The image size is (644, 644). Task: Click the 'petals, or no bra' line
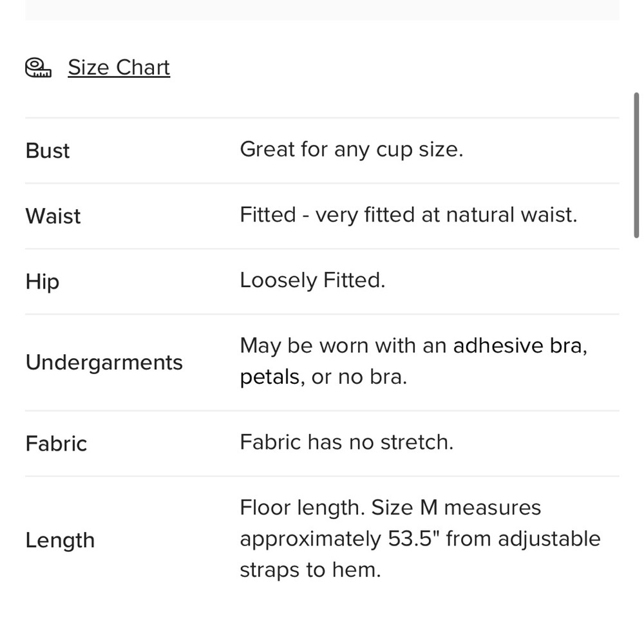tap(323, 377)
